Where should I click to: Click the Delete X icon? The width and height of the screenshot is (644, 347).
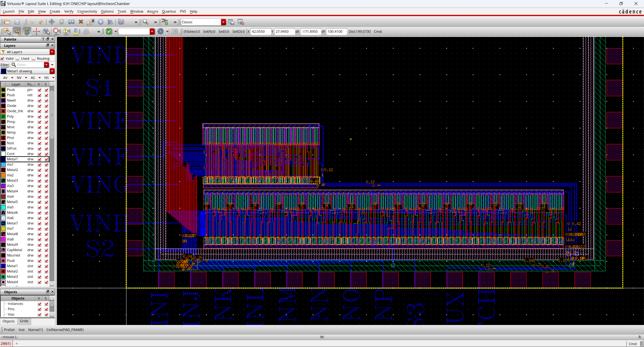pos(81,22)
